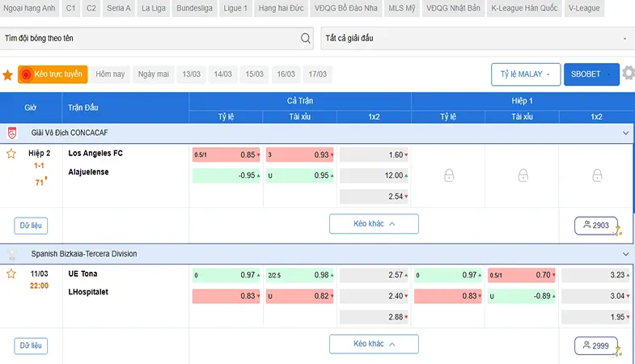Image resolution: width=635 pixels, height=364 pixels.
Task: Filter matches by date 13/03
Action: (x=191, y=74)
